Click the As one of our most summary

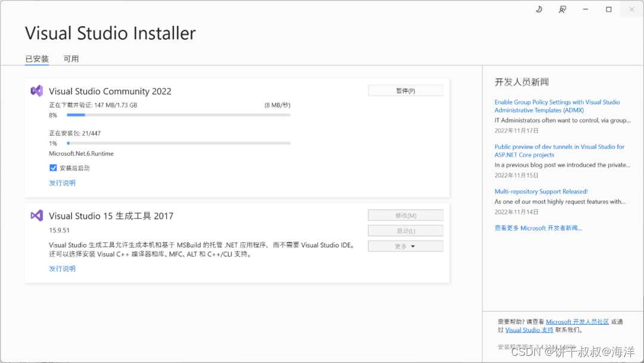pyautogui.click(x=560, y=202)
